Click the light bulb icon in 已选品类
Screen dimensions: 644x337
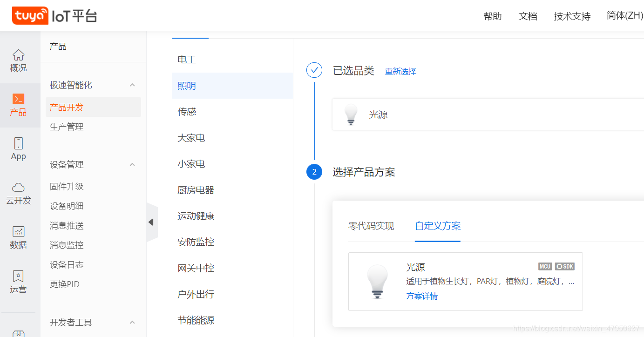[351, 115]
